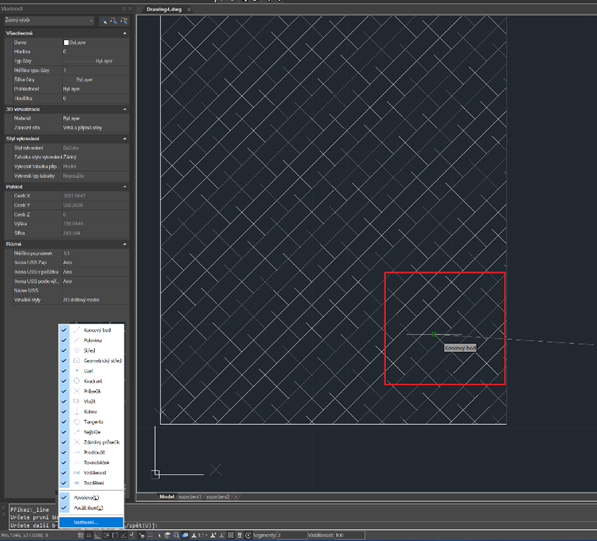Close the Vlastnosti properties panel
Screen dimensions: 597x541
pyautogui.click(x=130, y=8)
